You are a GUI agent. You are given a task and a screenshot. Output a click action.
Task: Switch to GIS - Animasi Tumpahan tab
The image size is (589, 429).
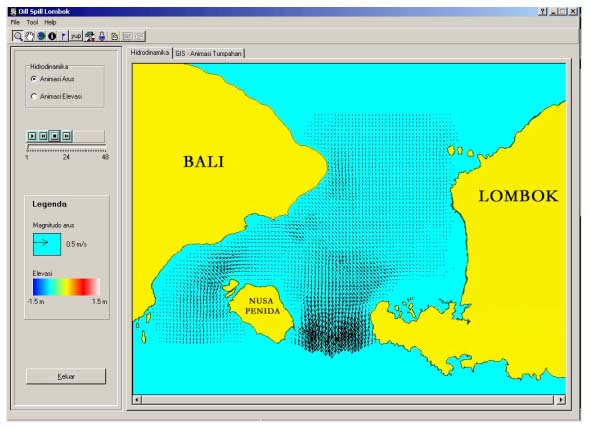[x=208, y=54]
